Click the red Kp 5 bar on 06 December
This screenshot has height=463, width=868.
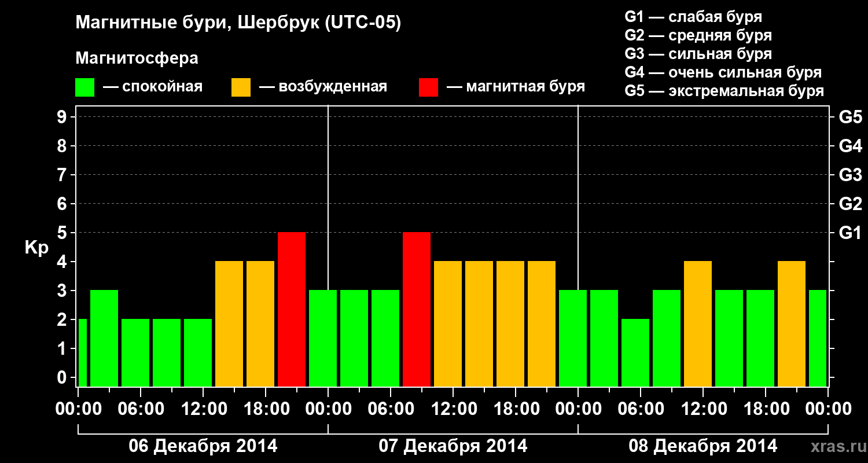click(292, 310)
